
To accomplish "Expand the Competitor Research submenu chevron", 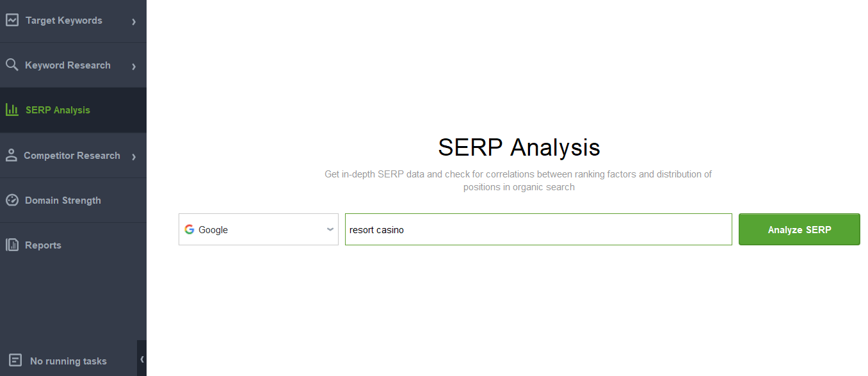I will click(x=134, y=157).
